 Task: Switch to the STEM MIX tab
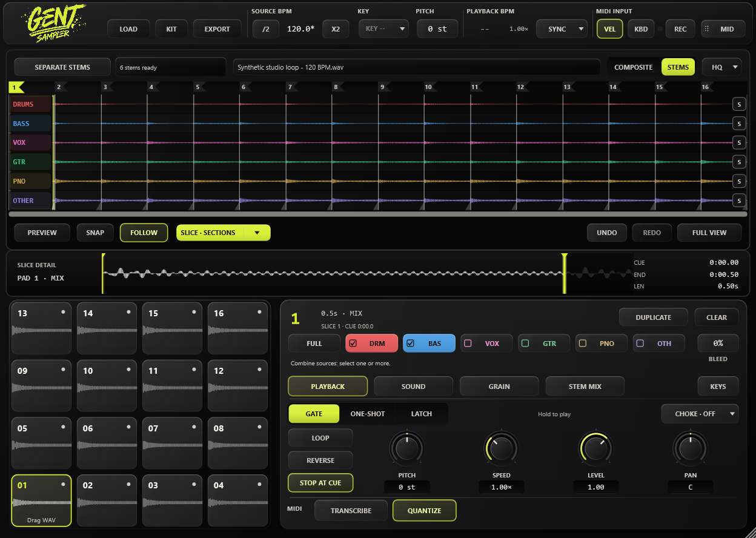point(585,387)
